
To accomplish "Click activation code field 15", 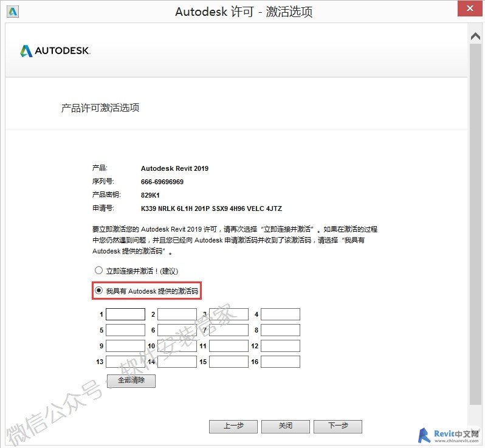I will (x=229, y=362).
